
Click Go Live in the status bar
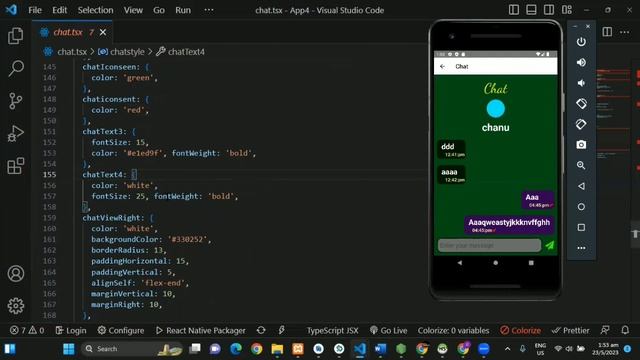(389, 330)
